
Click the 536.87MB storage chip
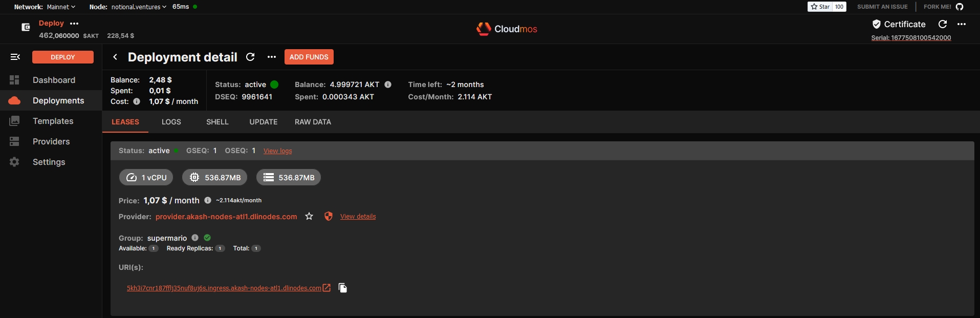(x=289, y=177)
